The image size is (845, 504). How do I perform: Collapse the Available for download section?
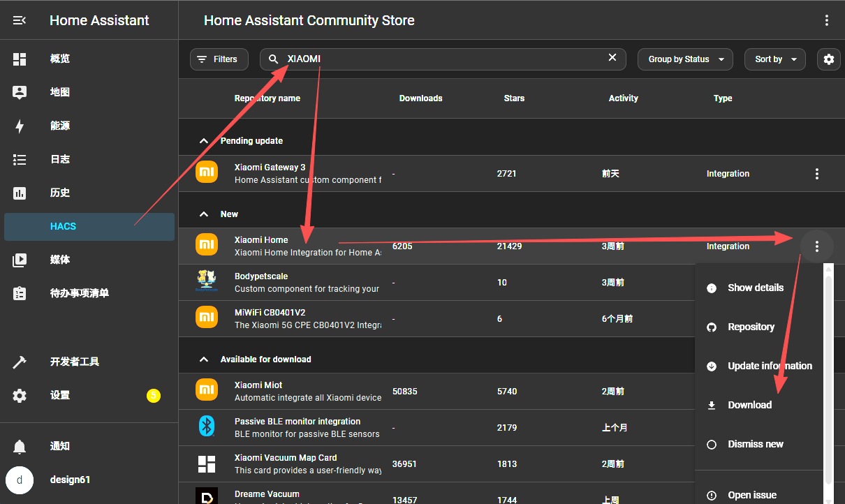point(204,359)
